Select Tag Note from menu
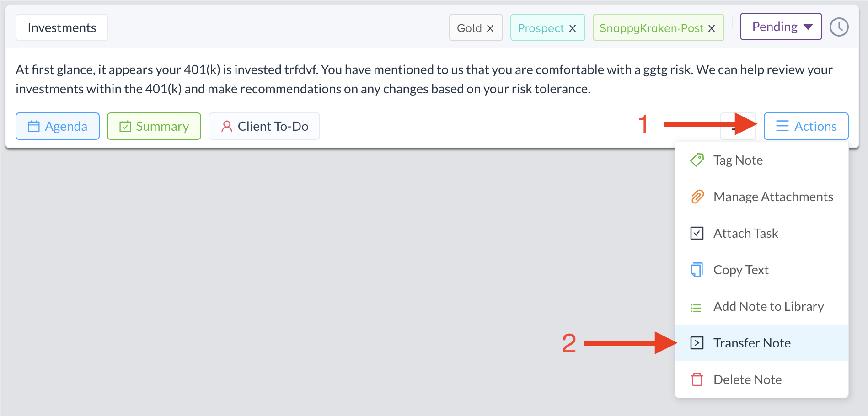Viewport: 868px width, 416px height. tap(738, 160)
